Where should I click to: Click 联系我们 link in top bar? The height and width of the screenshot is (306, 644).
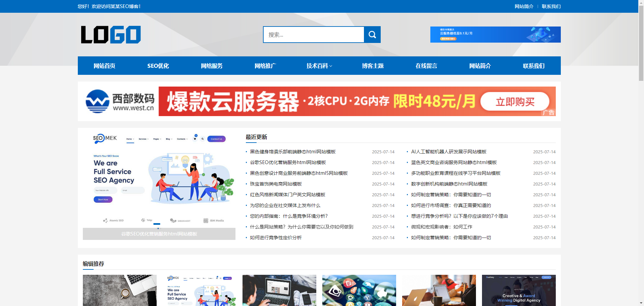click(x=551, y=6)
